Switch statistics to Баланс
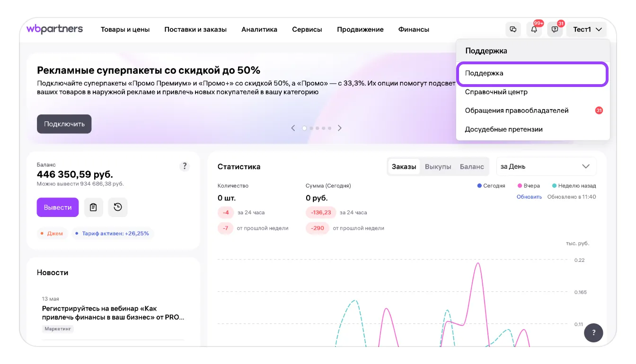 [472, 166]
